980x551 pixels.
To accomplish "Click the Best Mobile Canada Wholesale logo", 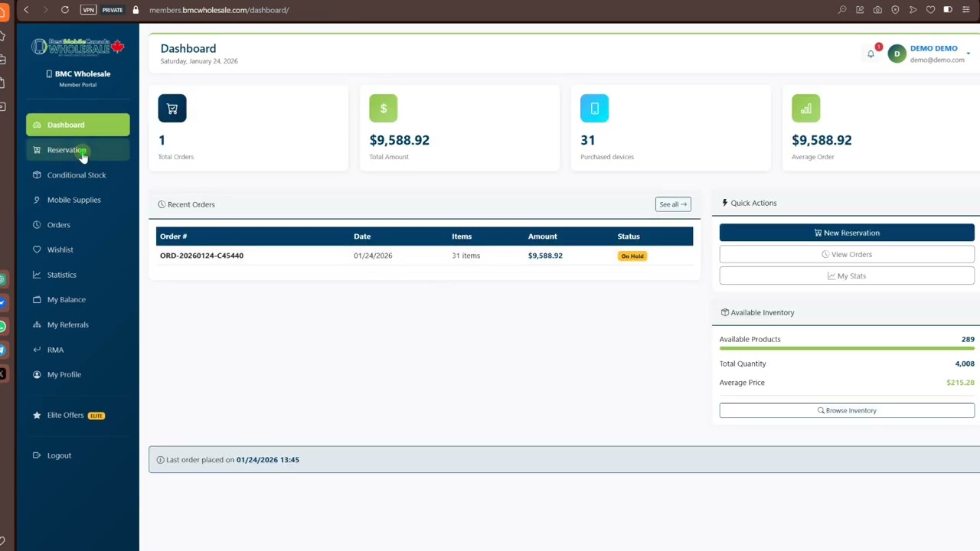I will pyautogui.click(x=77, y=47).
